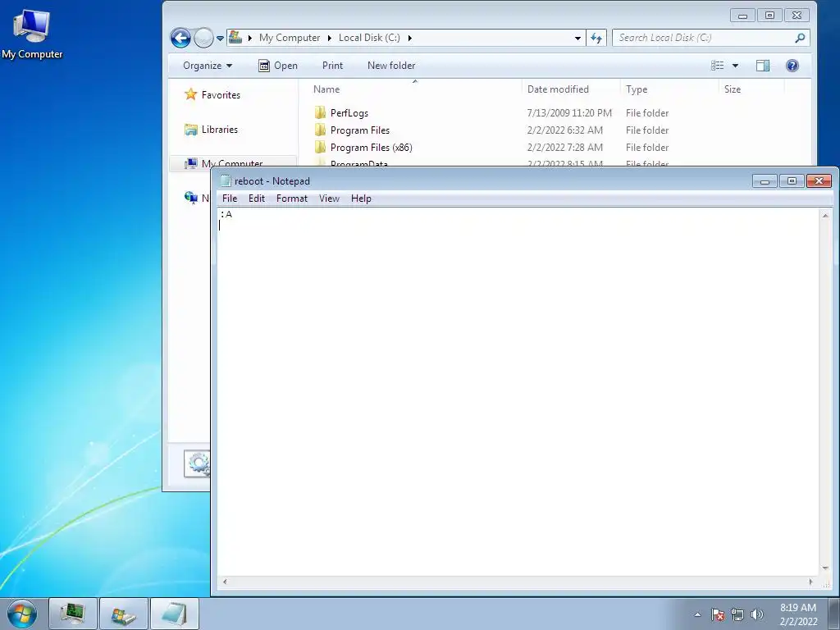Image resolution: width=840 pixels, height=630 pixels.
Task: Click the ':A' line in Notepad
Action: [x=226, y=214]
